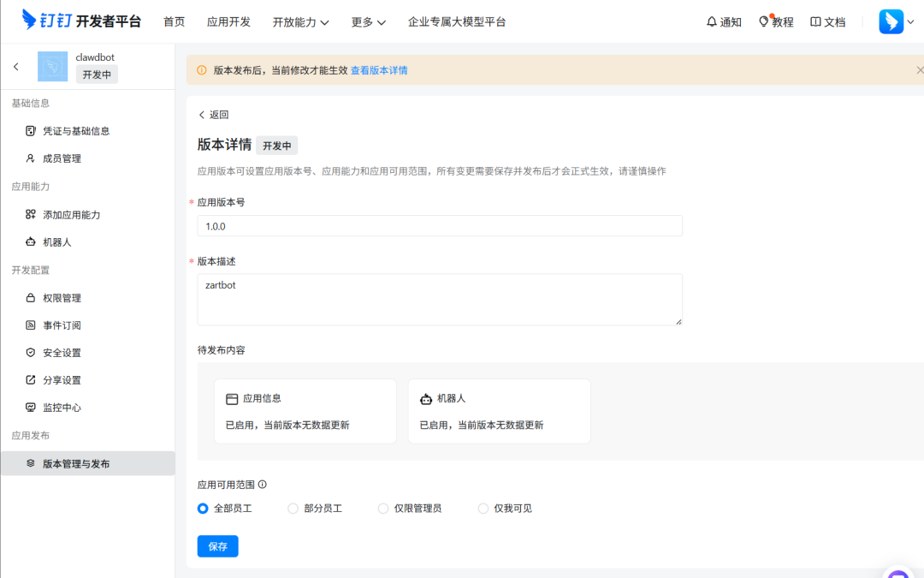Save changes with the 保存 button
The width and height of the screenshot is (924, 578).
coord(217,545)
